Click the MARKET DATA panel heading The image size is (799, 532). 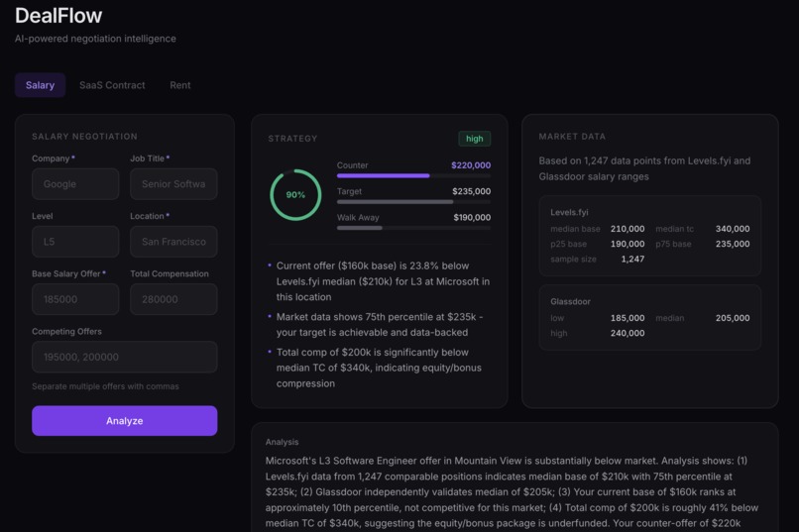click(x=572, y=137)
